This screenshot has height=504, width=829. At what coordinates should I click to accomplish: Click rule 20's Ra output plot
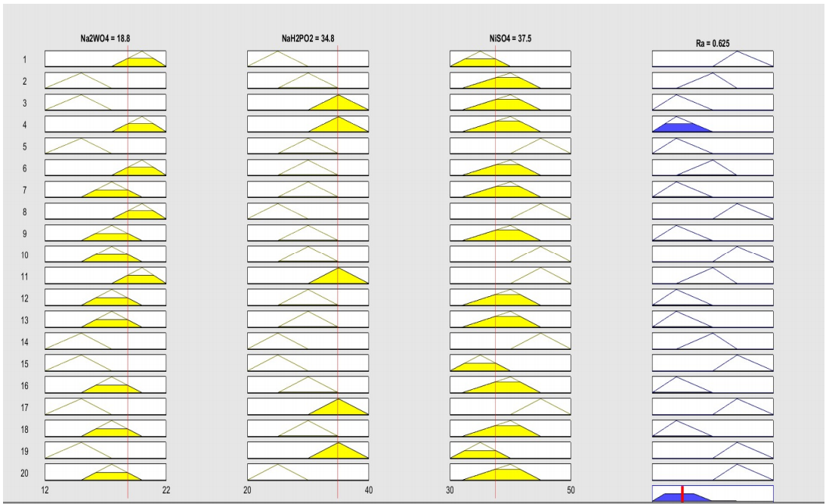(713, 472)
